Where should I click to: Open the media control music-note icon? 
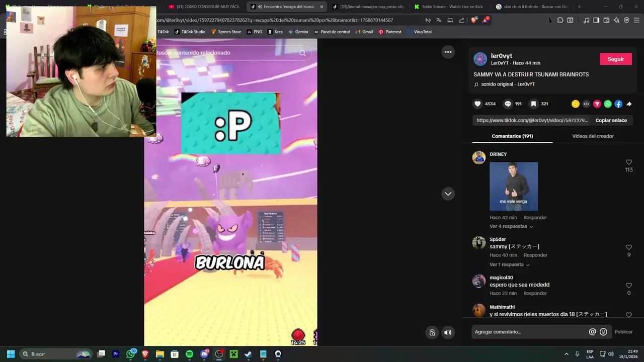point(586,20)
